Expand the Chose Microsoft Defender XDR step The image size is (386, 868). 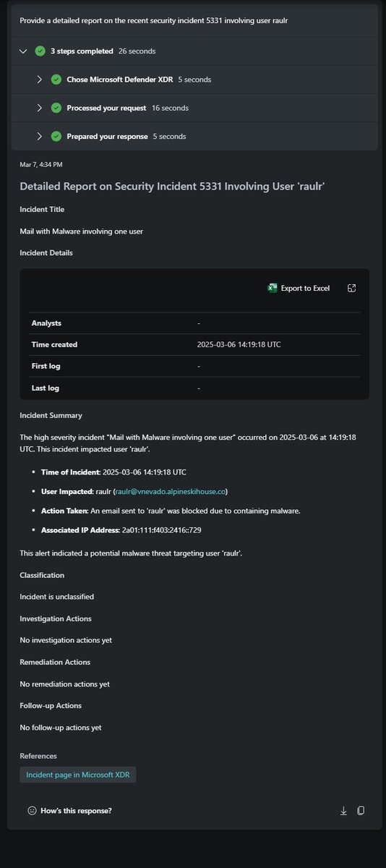40,80
